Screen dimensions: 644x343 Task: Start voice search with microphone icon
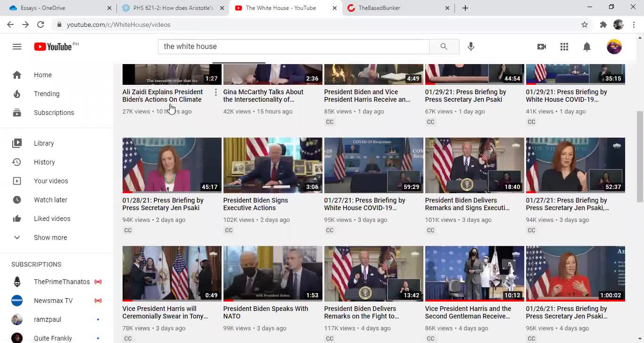click(471, 47)
